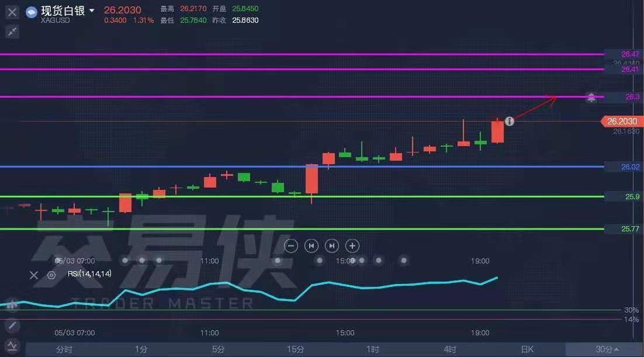
Task: Open the indicators icon at bottom-left
Action: coord(12,345)
